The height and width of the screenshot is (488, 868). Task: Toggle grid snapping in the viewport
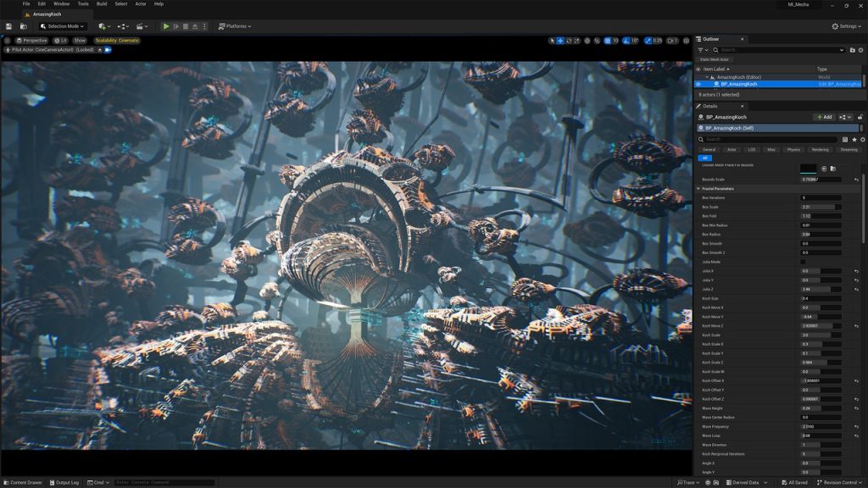coord(608,41)
